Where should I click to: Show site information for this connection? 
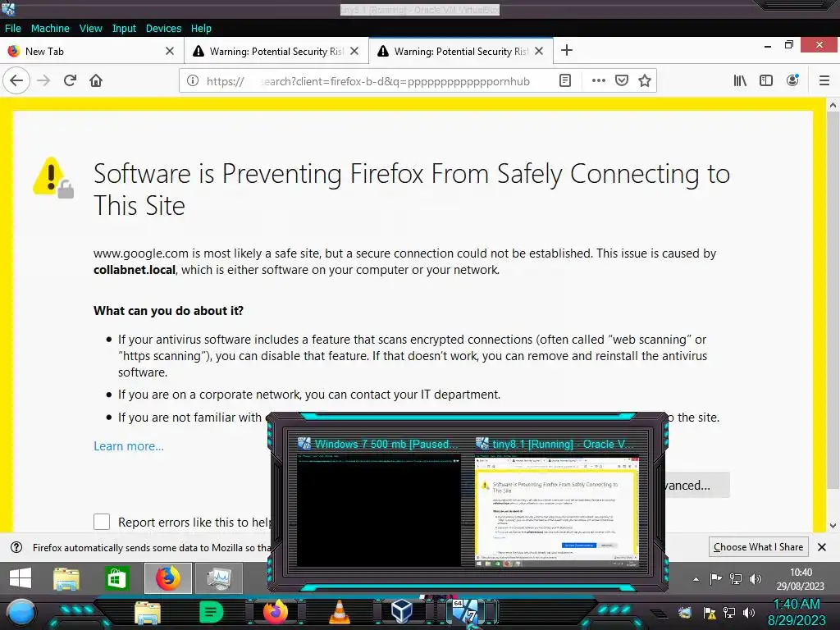pyautogui.click(x=192, y=81)
